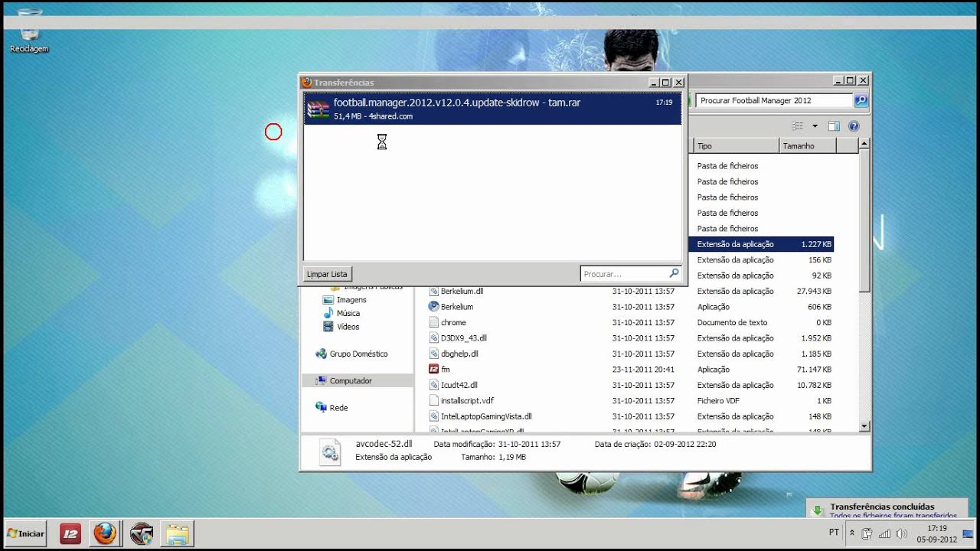This screenshot has height=551, width=980.
Task: Click the blue search magnifier button in Explorer
Action: (861, 100)
